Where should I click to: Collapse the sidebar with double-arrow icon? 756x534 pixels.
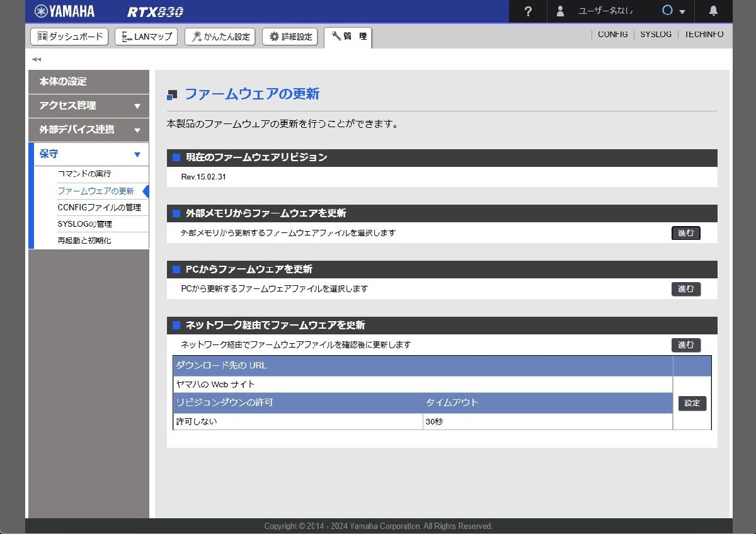coord(37,59)
